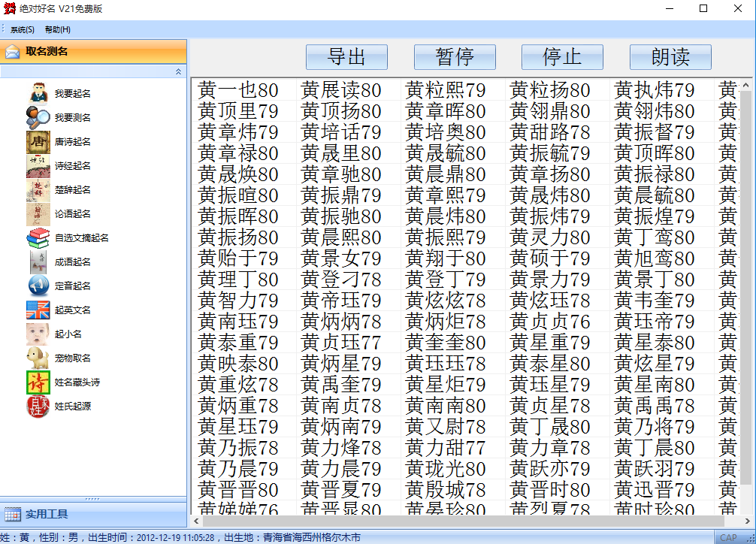Open 宠物取名 dog icon
This screenshot has width=756, height=544.
click(38, 358)
